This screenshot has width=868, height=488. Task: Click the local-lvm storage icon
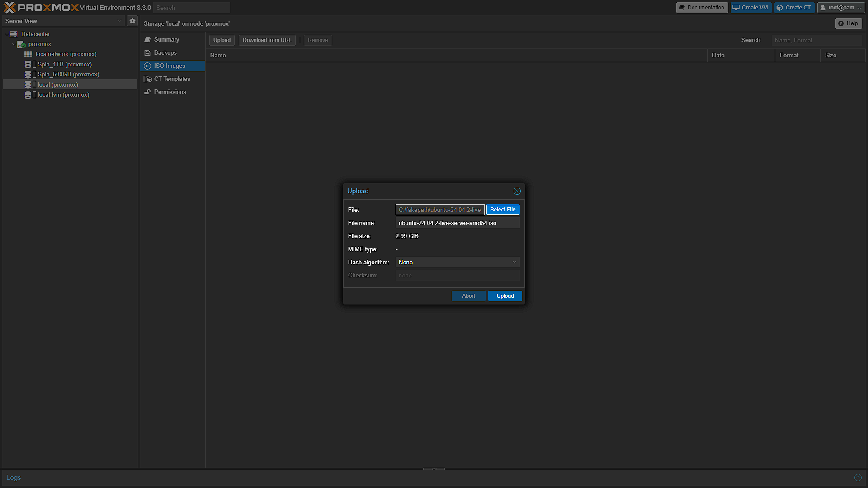coord(28,95)
